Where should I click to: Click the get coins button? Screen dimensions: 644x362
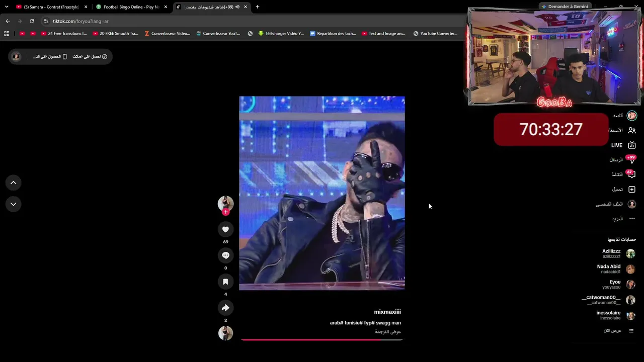[90, 56]
